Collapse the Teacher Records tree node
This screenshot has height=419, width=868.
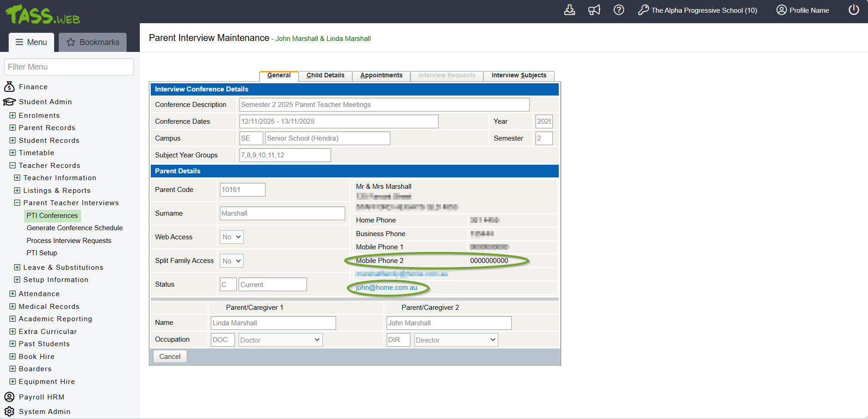[13, 166]
